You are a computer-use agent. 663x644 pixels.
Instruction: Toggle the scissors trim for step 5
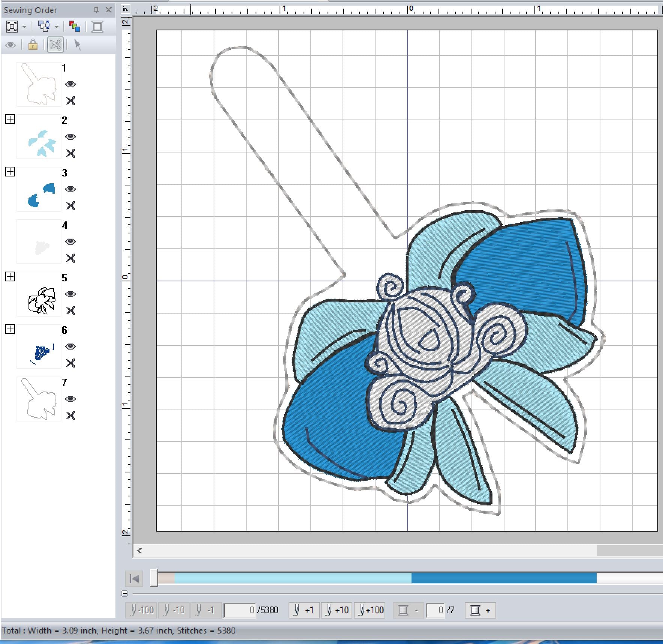(70, 311)
